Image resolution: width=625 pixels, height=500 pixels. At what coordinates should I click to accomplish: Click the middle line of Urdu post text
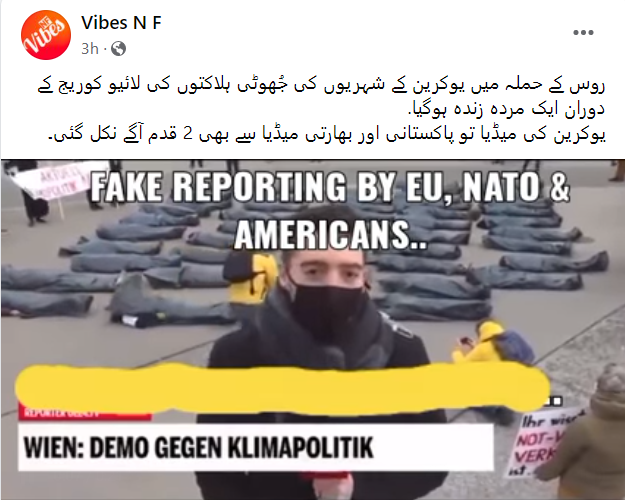[x=506, y=110]
